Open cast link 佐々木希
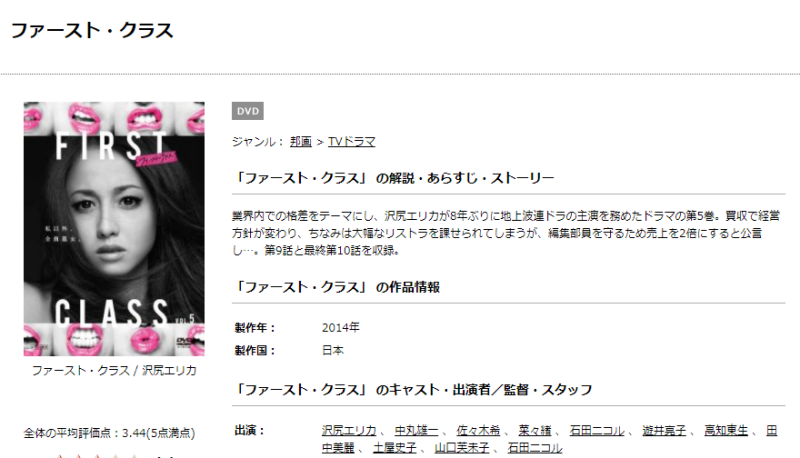Image resolution: width=800 pixels, height=458 pixels. (478, 430)
